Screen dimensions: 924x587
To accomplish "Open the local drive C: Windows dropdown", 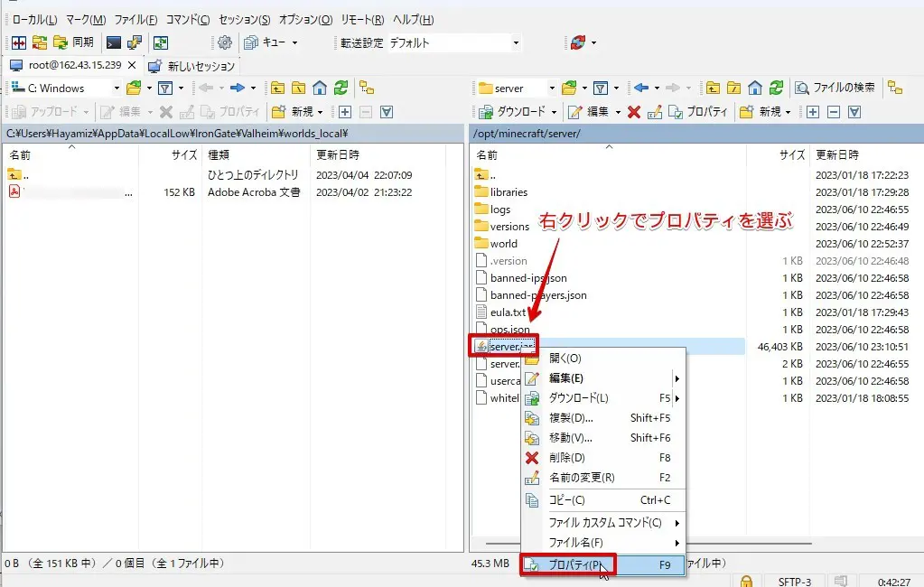I will pos(116,88).
